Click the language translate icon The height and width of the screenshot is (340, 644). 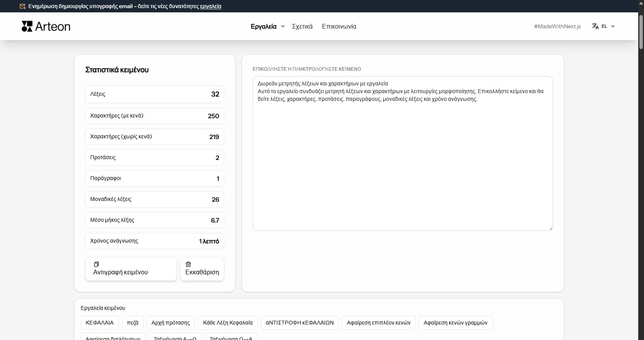(x=595, y=26)
